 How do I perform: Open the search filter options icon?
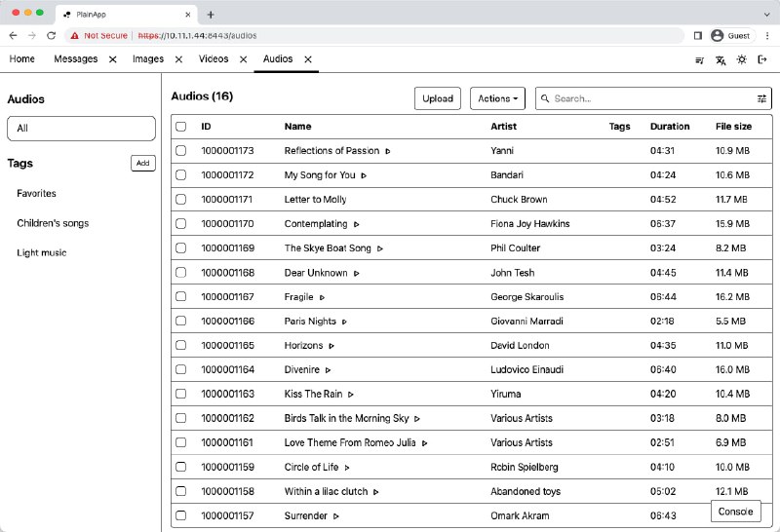[761, 98]
